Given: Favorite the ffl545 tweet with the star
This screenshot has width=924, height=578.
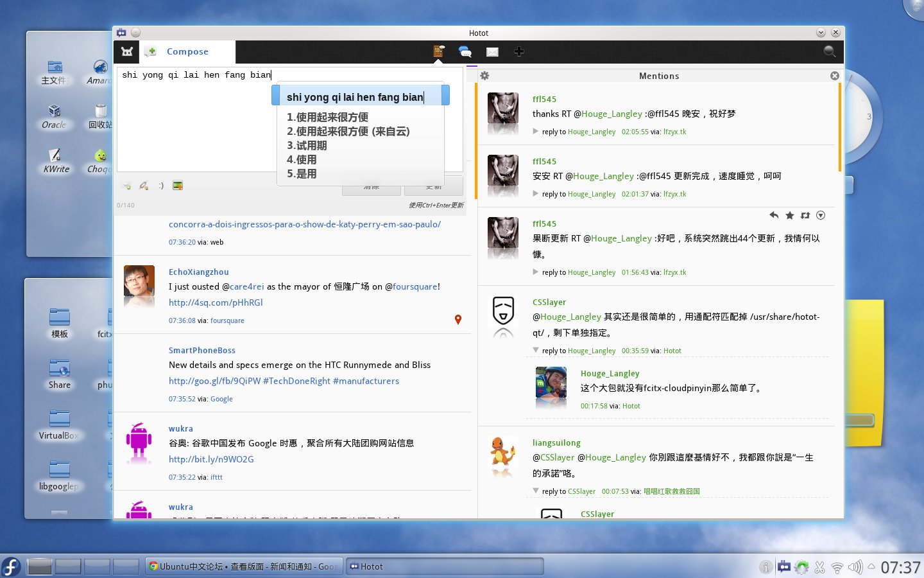Looking at the screenshot, I should (790, 215).
